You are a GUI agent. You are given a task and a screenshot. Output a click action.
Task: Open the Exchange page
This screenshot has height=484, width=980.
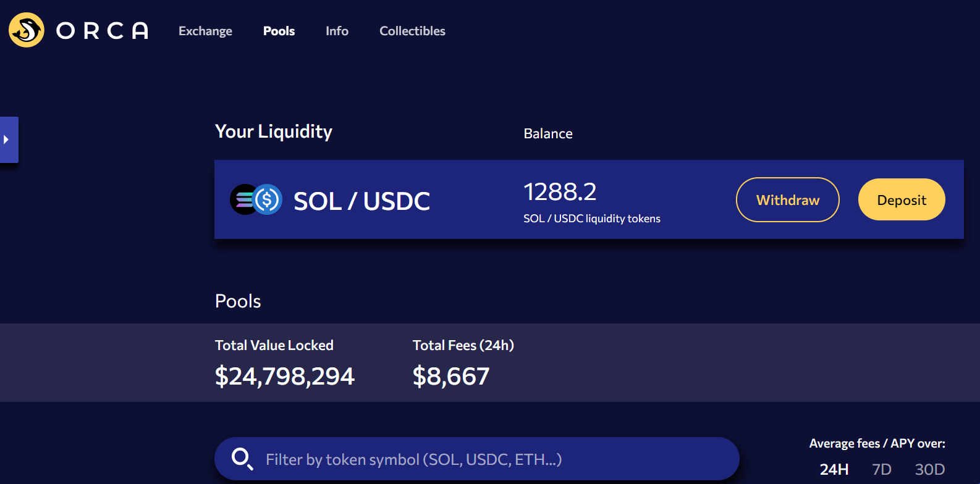tap(205, 31)
